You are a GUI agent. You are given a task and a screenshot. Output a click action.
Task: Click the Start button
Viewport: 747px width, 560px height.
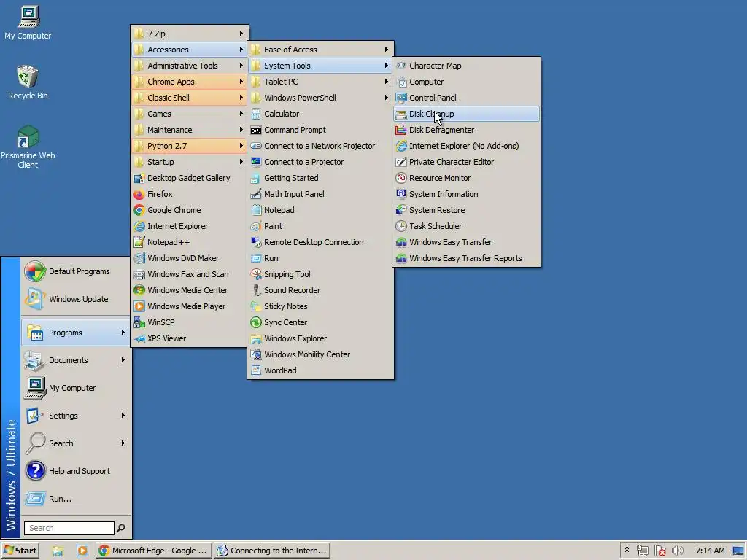[x=20, y=551]
